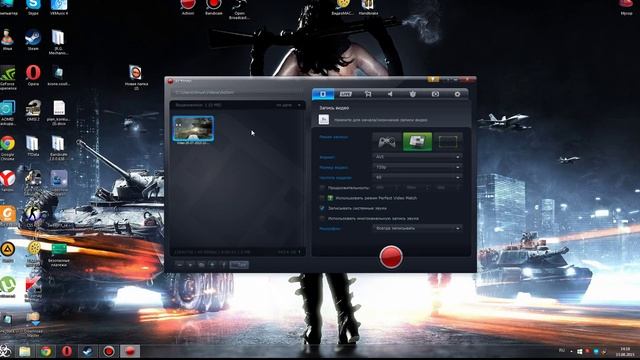Image resolution: width=640 pixels, height=360 pixels.
Task: Open the Opera desktop shortcut
Action: click(x=33, y=75)
